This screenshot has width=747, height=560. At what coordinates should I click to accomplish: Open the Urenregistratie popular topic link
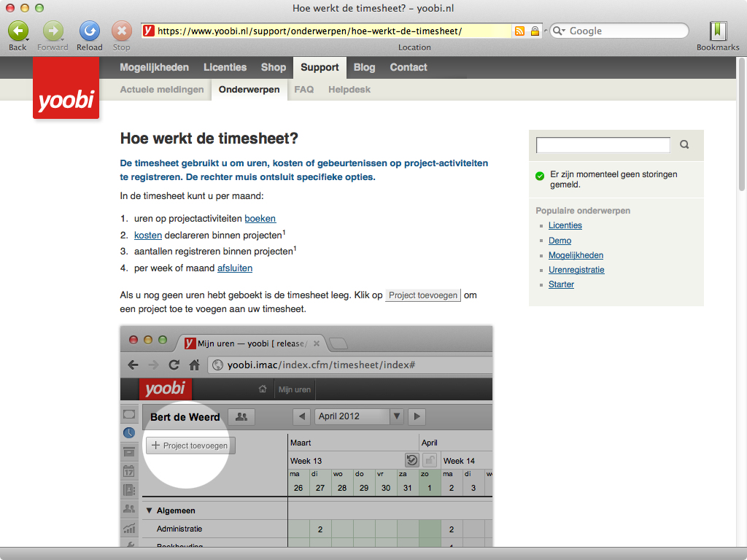coord(576,270)
